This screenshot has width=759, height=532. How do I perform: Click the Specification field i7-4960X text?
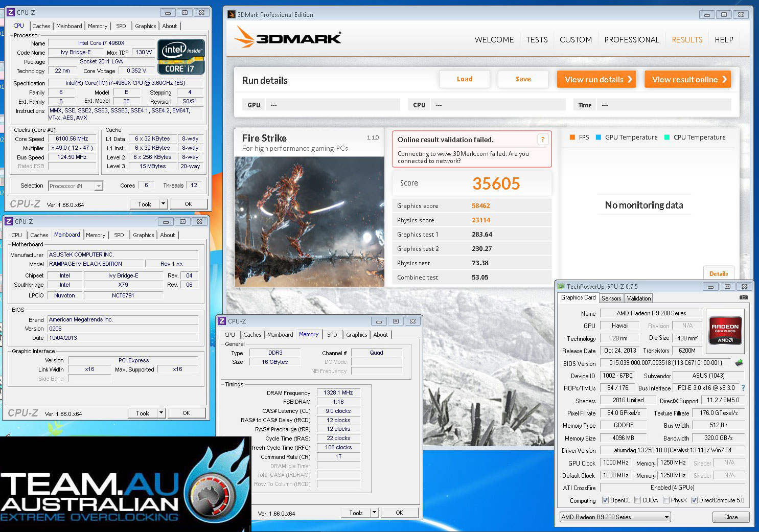(125, 83)
